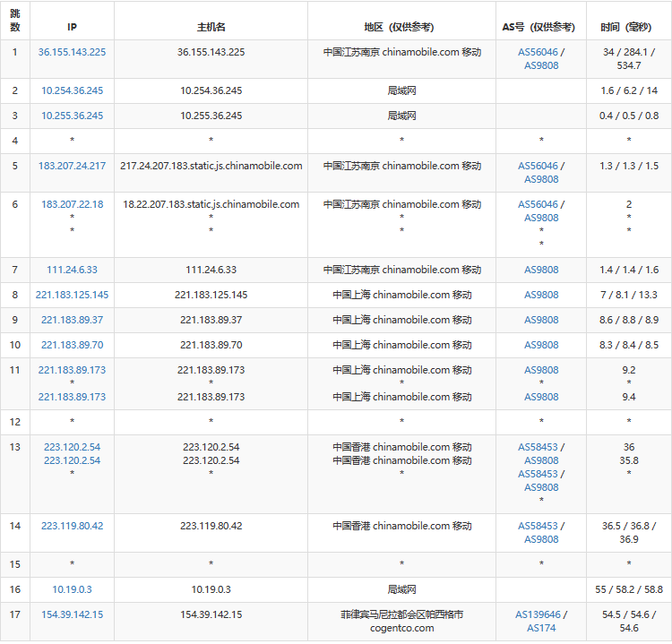Screen dimensions: 672x644
Task: Open IP link 221.183.89.70
Action: point(72,345)
